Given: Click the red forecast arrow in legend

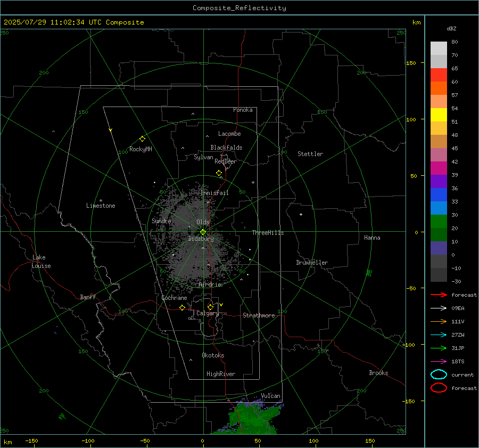Looking at the screenshot, I should click(439, 295).
